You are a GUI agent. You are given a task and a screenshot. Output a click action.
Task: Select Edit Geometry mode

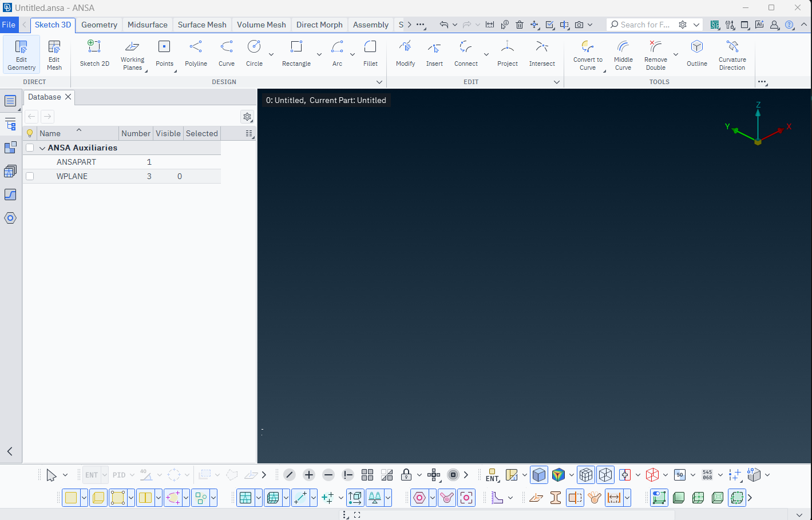22,55
